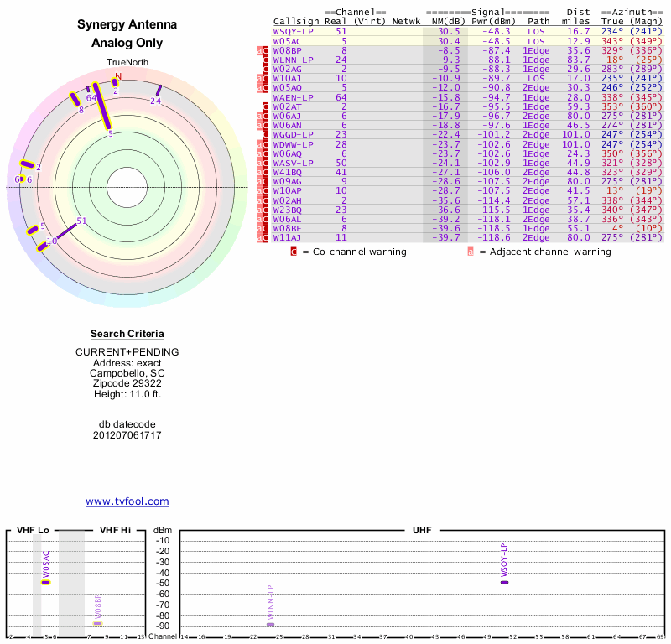
Task: Click the red co-channel warning legend icon
Action: tap(294, 251)
